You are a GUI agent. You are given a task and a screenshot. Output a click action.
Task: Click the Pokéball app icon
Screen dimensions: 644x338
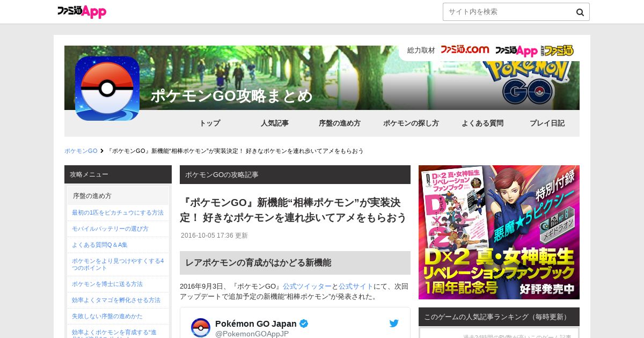pyautogui.click(x=107, y=89)
